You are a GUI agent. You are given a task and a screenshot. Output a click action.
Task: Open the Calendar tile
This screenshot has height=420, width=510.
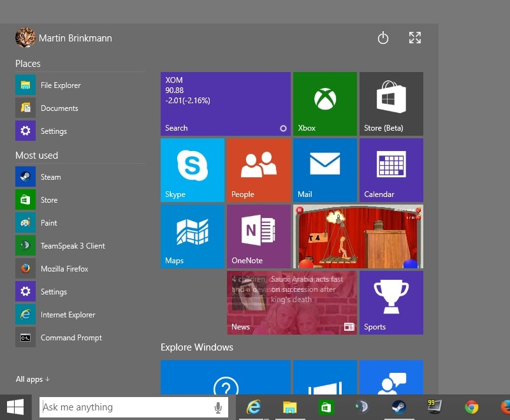391,170
